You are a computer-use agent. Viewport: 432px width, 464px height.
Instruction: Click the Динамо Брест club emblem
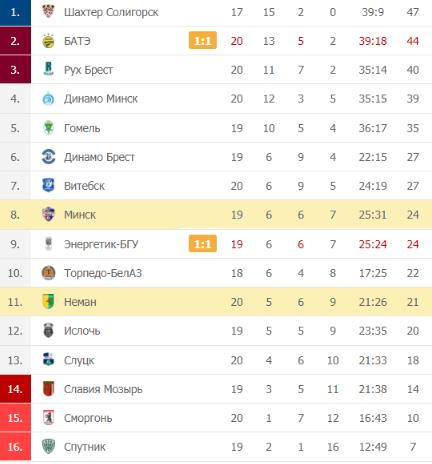pyautogui.click(x=48, y=157)
